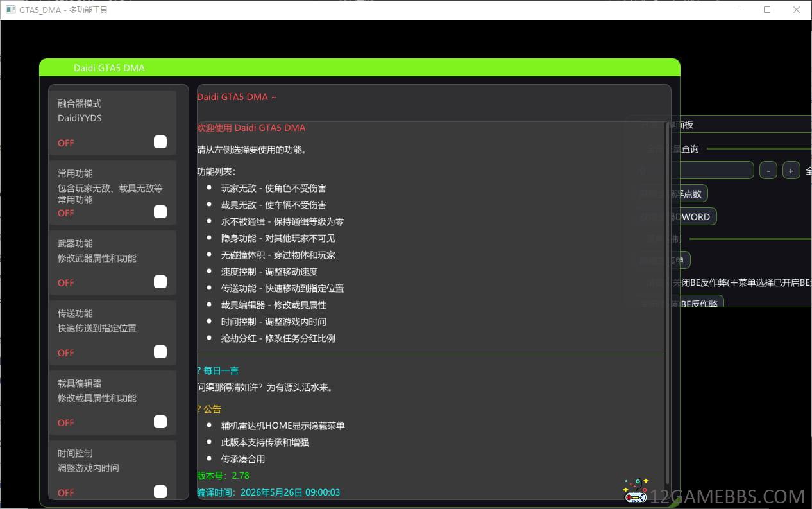The width and height of the screenshot is (812, 509).
Task: Click the red 'Daidi GTA5 DMA ~' heading
Action: (x=237, y=97)
